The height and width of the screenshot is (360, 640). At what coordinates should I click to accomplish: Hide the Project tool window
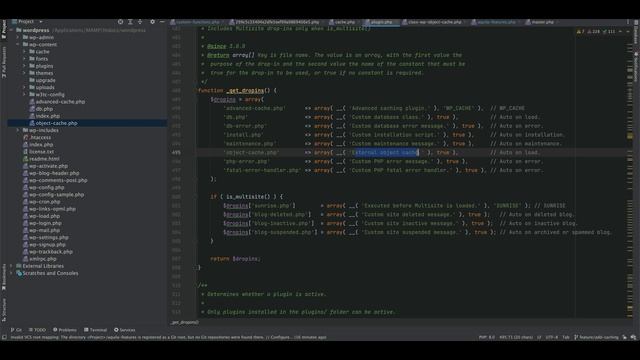click(162, 22)
